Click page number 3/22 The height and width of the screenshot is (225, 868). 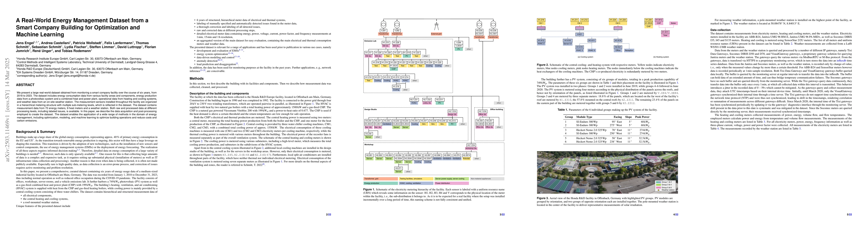[x=502, y=214]
